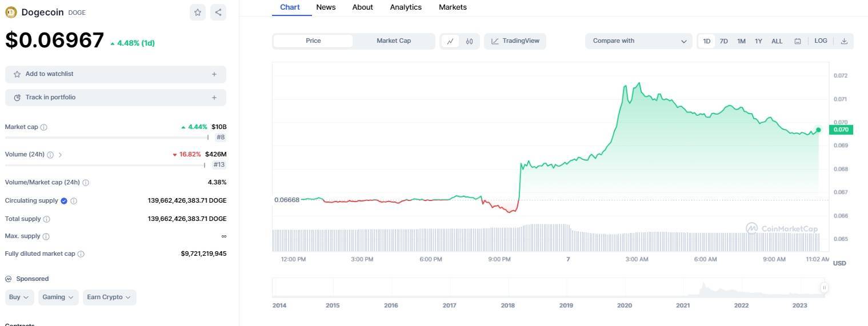Click the star favorite icon beside Dogecoin
The image size is (868, 326).
coord(198,13)
